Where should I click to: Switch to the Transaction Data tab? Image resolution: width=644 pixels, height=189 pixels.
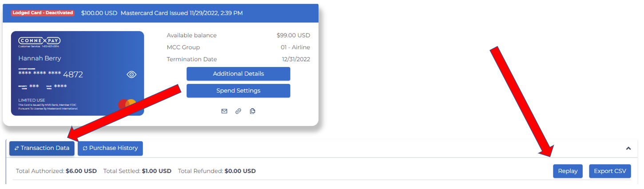[x=42, y=148]
